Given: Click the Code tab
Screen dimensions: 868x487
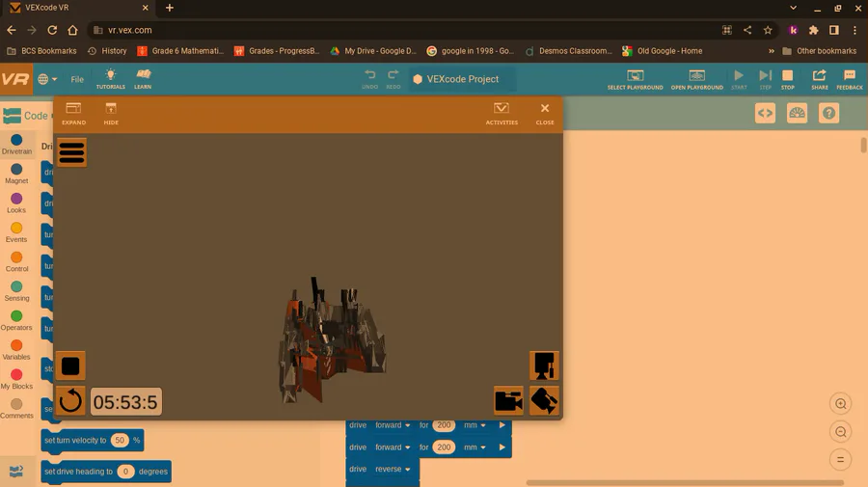Looking at the screenshot, I should click(x=27, y=116).
